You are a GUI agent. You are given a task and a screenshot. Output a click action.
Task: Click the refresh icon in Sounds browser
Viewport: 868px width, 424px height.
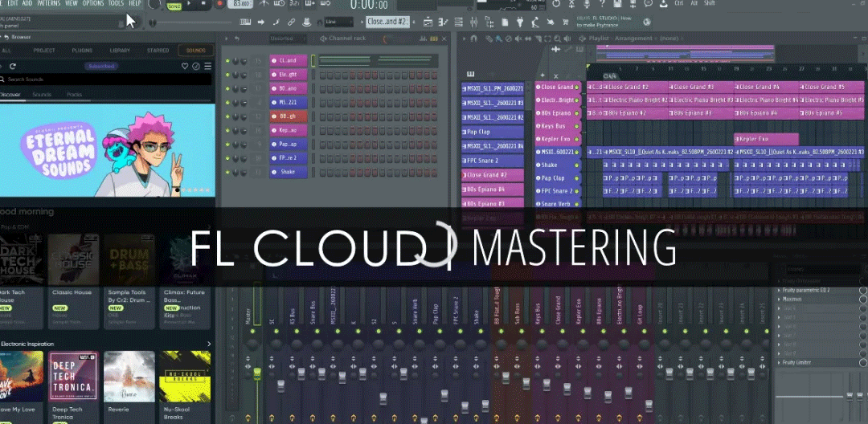tap(196, 66)
